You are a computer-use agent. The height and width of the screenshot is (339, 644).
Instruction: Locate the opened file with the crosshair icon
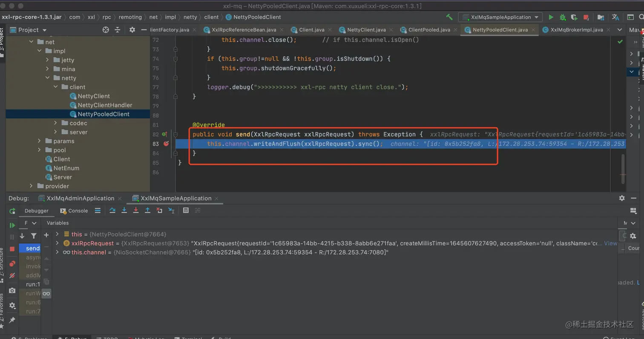[x=106, y=30]
